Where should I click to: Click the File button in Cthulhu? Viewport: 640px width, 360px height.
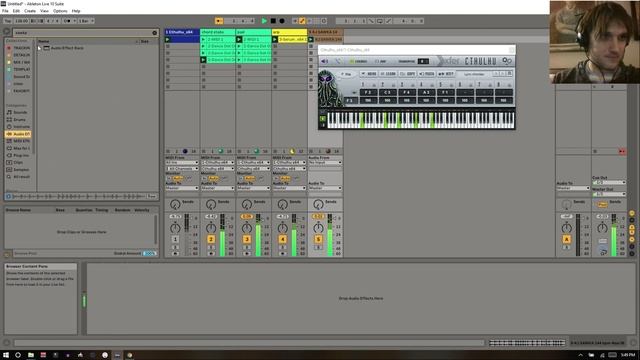[346, 74]
